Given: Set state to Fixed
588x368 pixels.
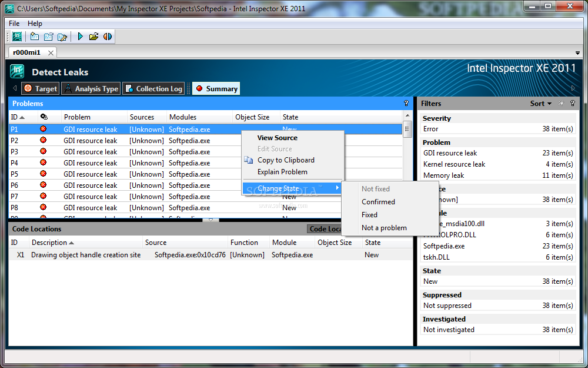Looking at the screenshot, I should (x=369, y=215).
